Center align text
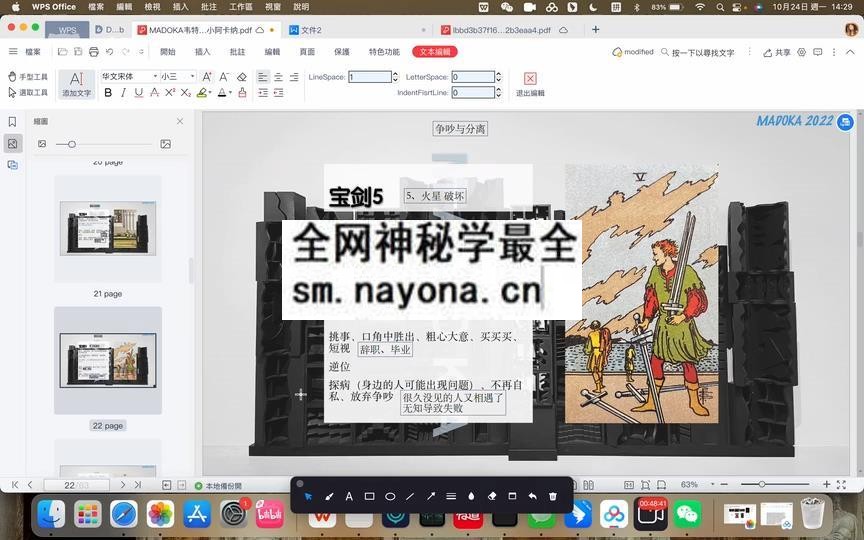This screenshot has height=540, width=864. tap(278, 77)
